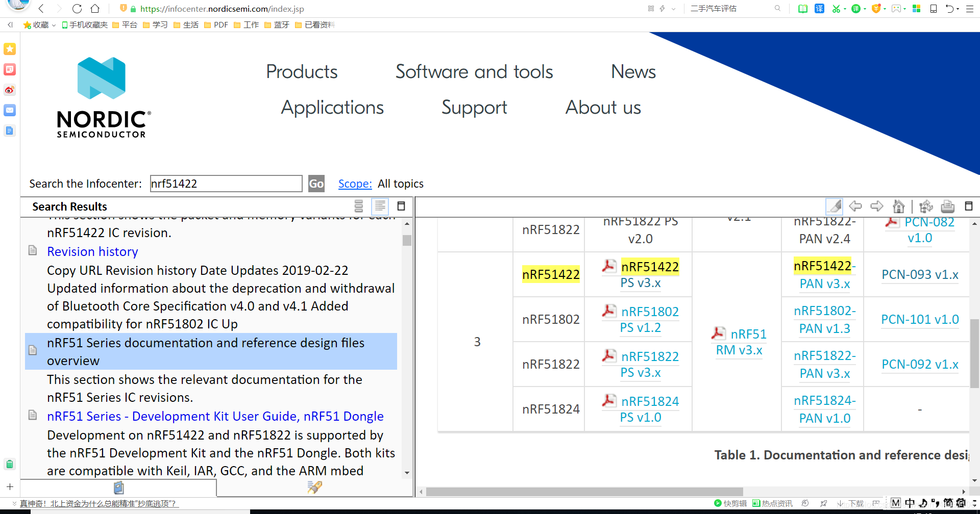Open the Weibo sidebar icon

(10, 90)
